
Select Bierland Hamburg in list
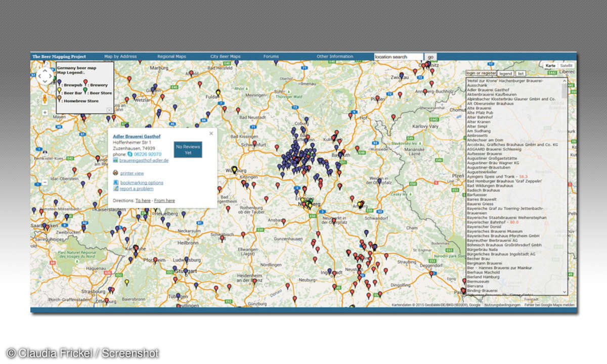[484, 277]
